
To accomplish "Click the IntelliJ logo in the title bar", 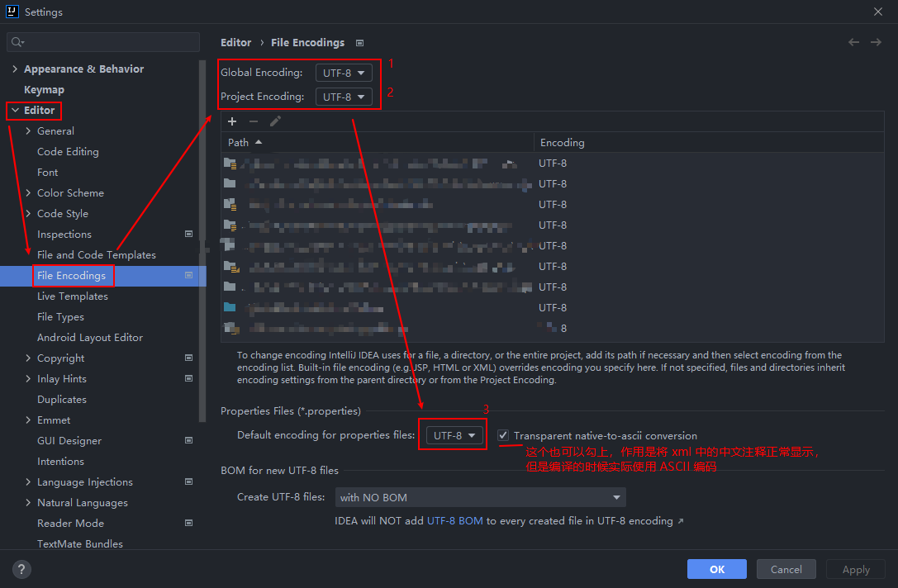I will pos(12,12).
